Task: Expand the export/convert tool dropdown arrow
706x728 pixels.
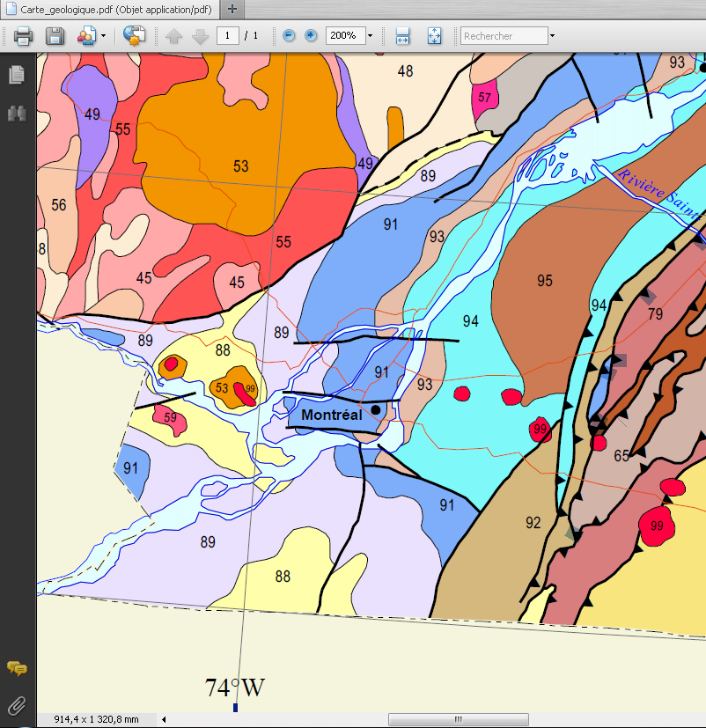Action: pyautogui.click(x=104, y=36)
